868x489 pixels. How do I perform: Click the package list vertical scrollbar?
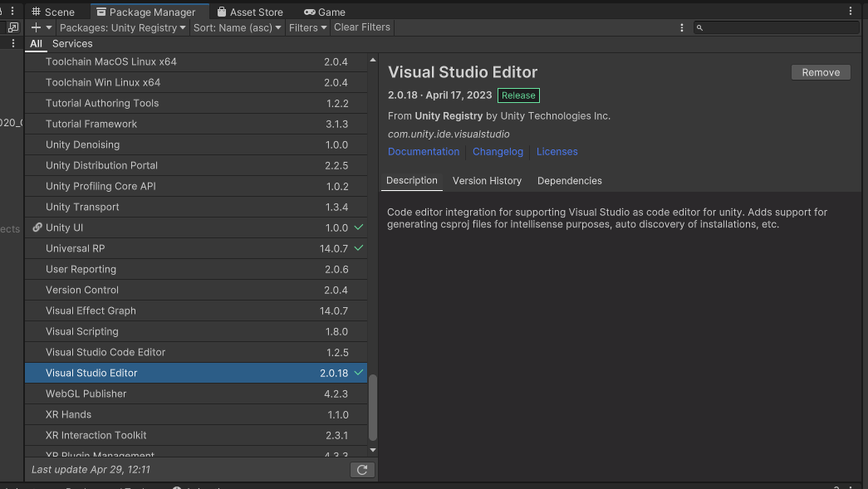tap(373, 407)
